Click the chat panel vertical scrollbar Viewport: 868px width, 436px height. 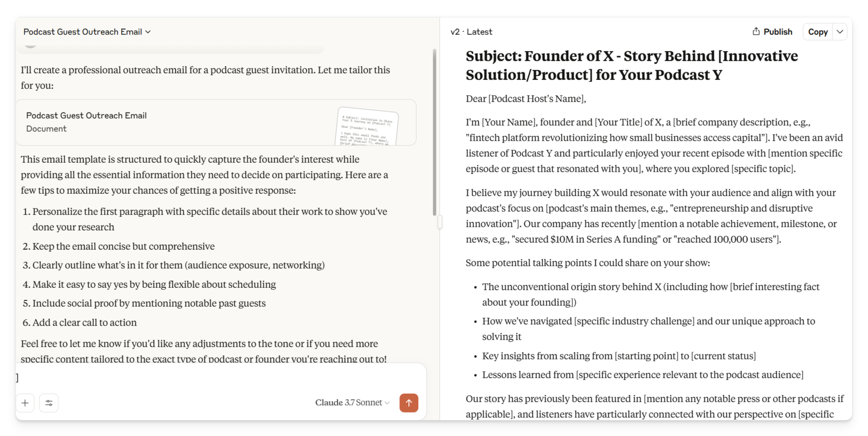(434, 132)
